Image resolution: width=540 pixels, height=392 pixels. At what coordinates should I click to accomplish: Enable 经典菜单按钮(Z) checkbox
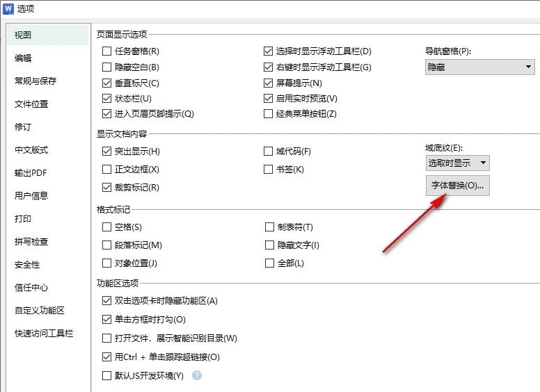point(268,114)
